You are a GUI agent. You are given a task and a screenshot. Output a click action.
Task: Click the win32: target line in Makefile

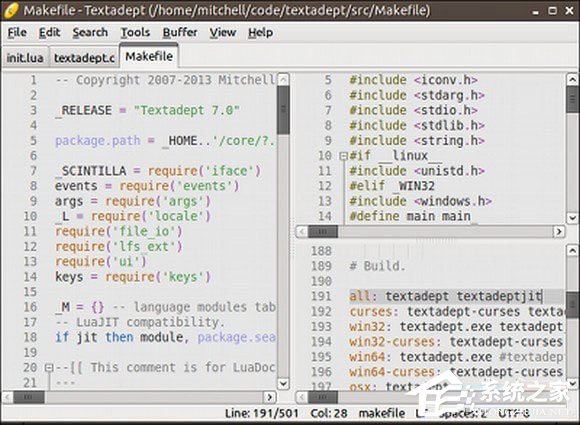[457, 327]
